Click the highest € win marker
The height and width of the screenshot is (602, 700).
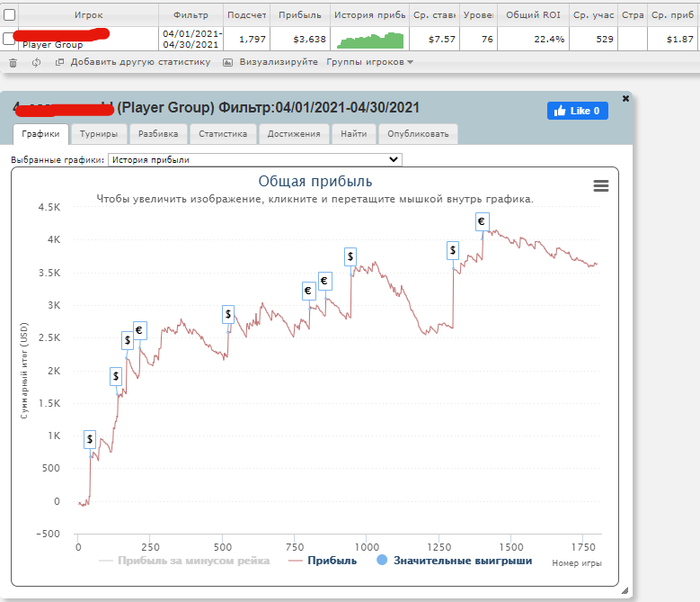click(482, 222)
